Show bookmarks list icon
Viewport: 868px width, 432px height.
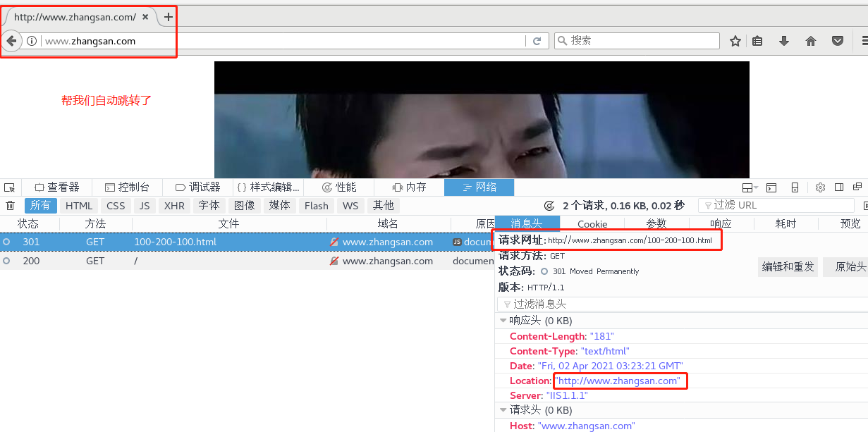757,41
